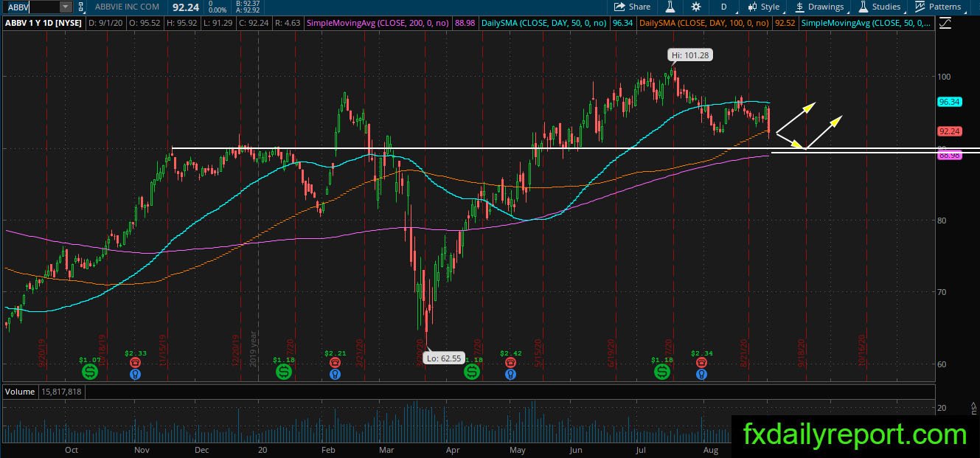The image size is (980, 458).
Task: Open the Drawings menu
Action: point(819,7)
